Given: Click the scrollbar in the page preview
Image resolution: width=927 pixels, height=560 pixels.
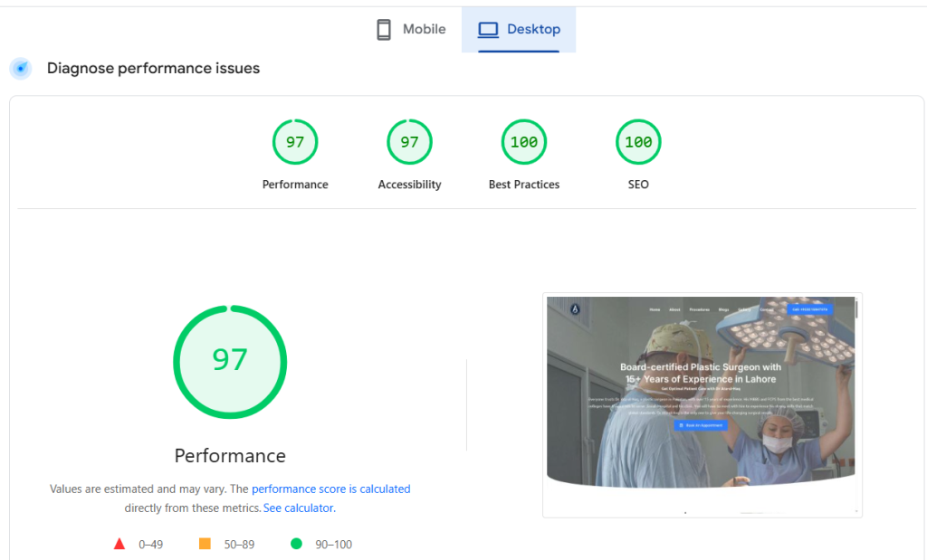Looking at the screenshot, I should tap(856, 309).
